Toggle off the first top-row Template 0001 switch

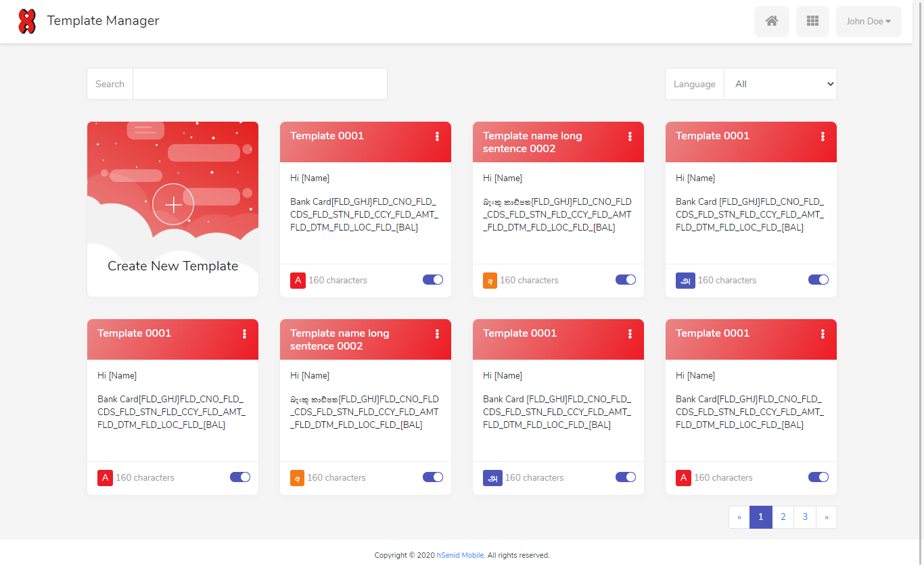[433, 280]
